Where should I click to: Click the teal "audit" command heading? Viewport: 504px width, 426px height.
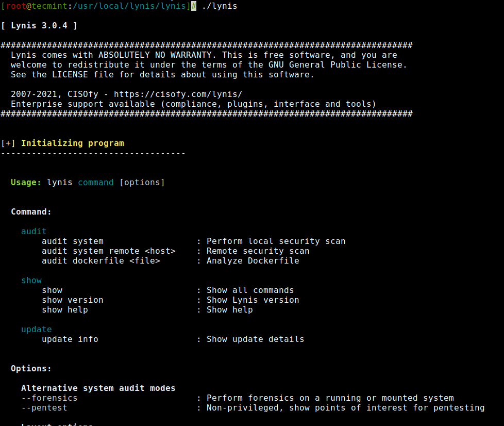(34, 232)
